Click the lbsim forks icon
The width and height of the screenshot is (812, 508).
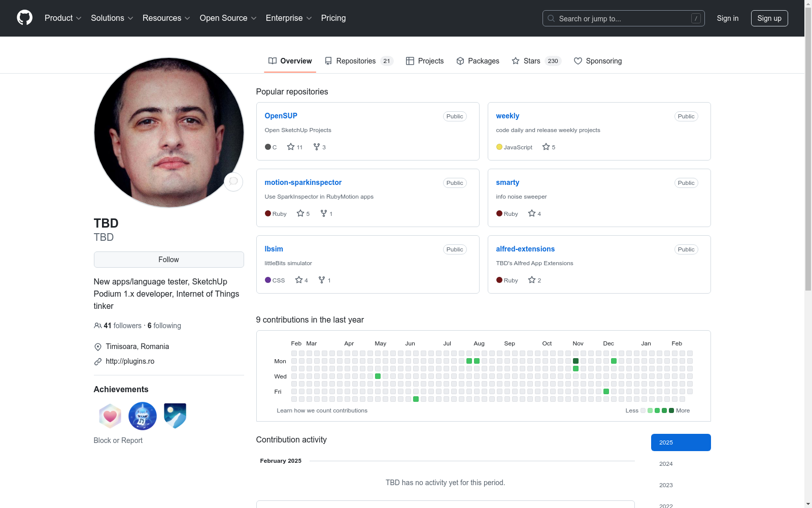point(322,280)
